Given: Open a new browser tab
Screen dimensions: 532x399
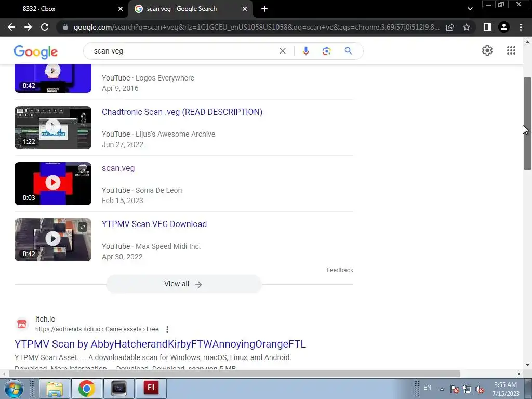Looking at the screenshot, I should pos(264,9).
